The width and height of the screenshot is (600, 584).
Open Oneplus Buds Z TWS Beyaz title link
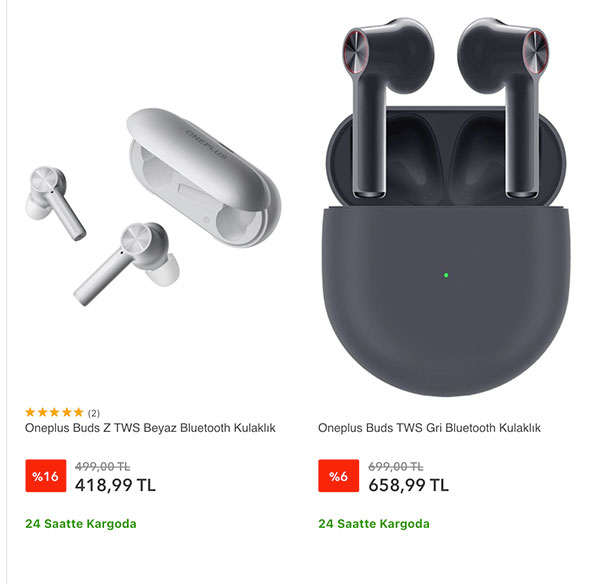[x=150, y=428]
